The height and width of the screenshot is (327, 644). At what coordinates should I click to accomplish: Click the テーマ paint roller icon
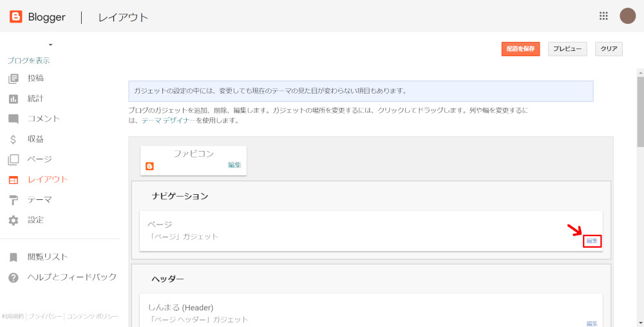(x=14, y=200)
